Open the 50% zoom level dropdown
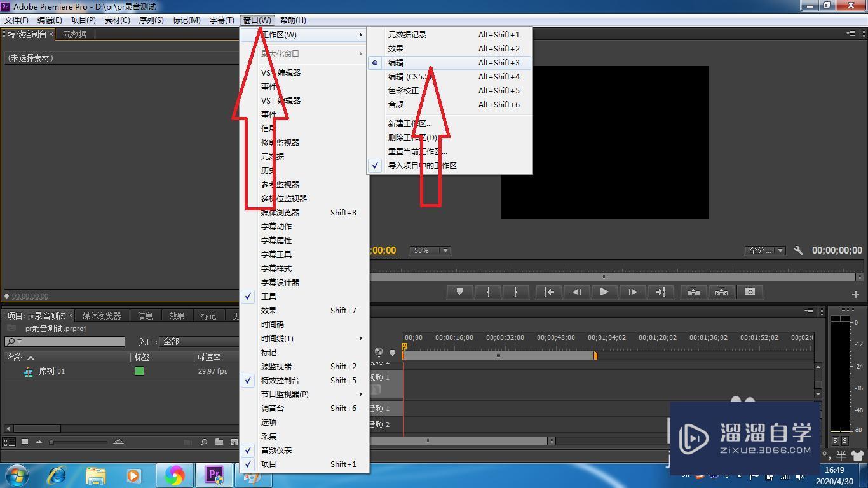The image size is (868, 488). pos(430,250)
